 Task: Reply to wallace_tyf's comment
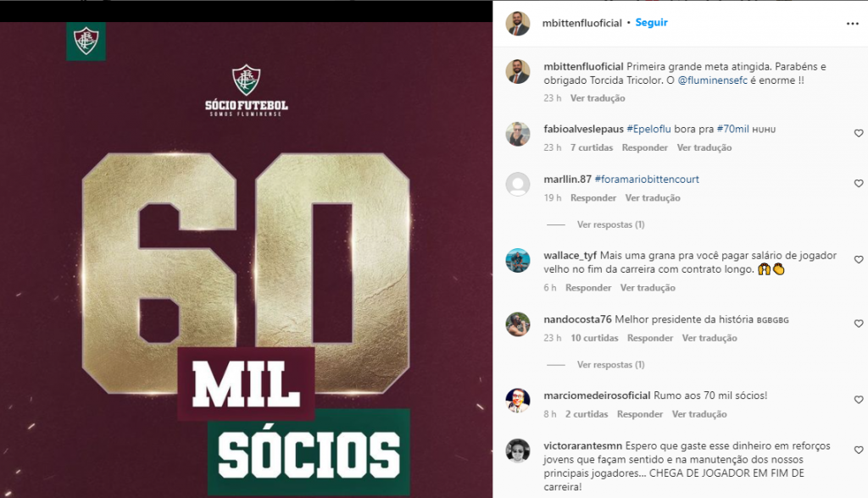tap(588, 288)
